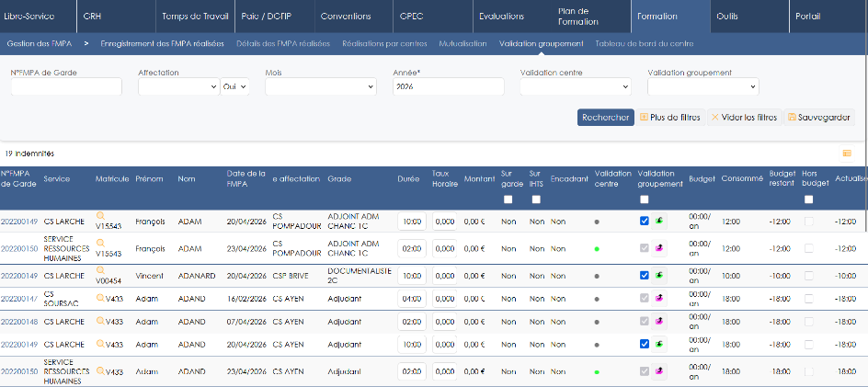Viewport: 868px width, 387px height.
Task: Uncheck validation groupement for François ADAM 20/04/2026
Action: [644, 221]
